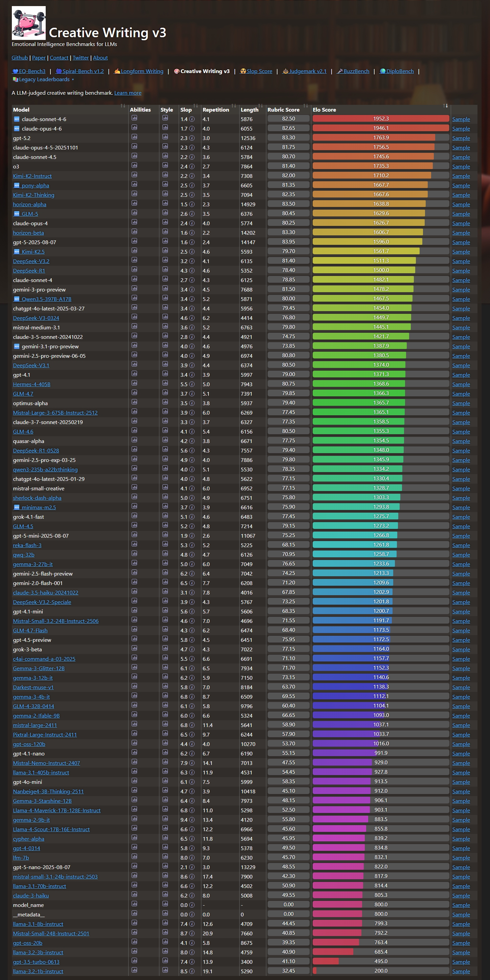
Task: Open abilities chart for Hermes-4-405B
Action: pyautogui.click(x=134, y=383)
